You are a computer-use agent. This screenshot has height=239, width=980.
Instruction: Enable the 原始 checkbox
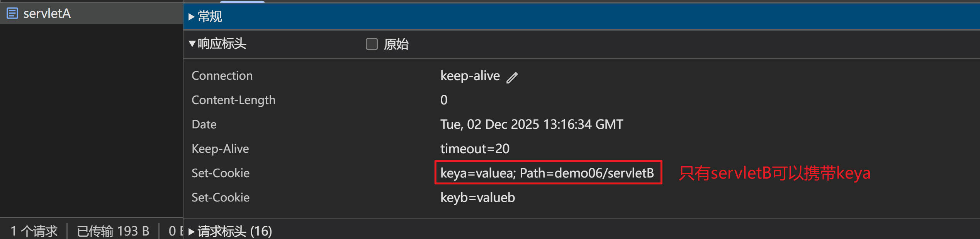pos(372,44)
